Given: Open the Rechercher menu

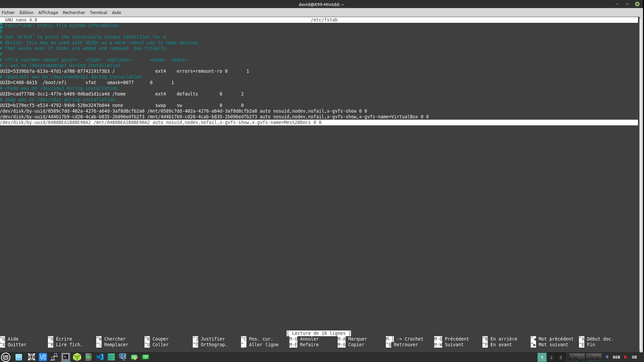Looking at the screenshot, I should tap(74, 12).
